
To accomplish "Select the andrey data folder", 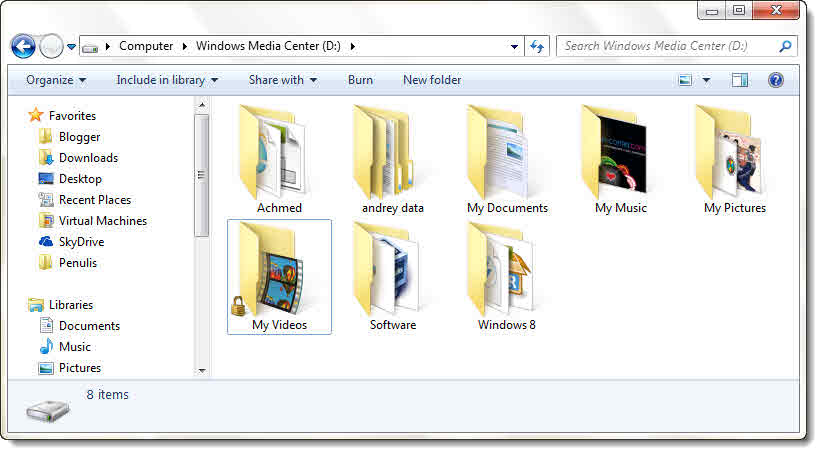I will 393,160.
